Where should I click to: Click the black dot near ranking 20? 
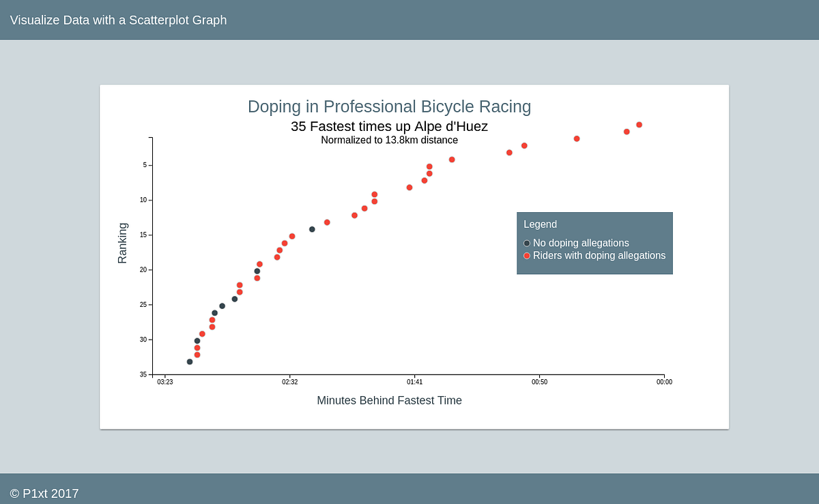click(x=257, y=270)
